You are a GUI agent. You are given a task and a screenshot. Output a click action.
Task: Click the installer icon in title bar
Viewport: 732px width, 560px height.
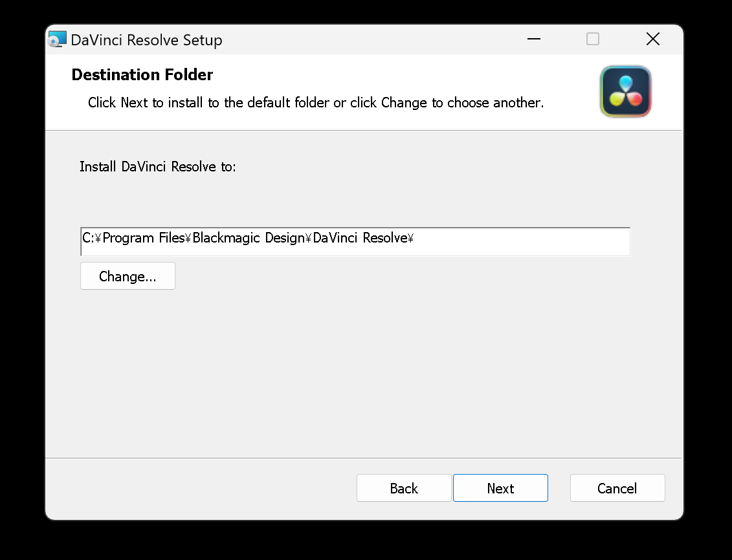coord(58,39)
